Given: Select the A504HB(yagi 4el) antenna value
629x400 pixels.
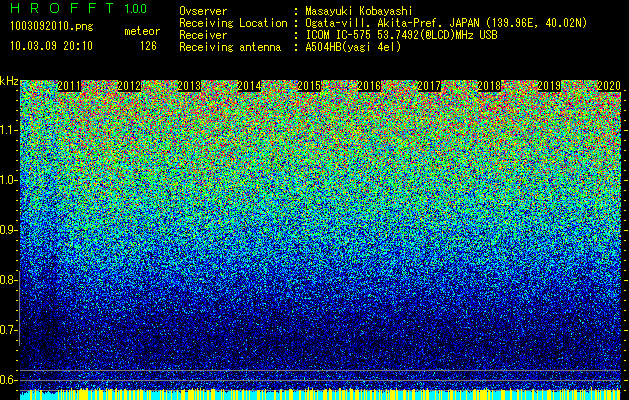Looking at the screenshot, I should (x=353, y=47).
